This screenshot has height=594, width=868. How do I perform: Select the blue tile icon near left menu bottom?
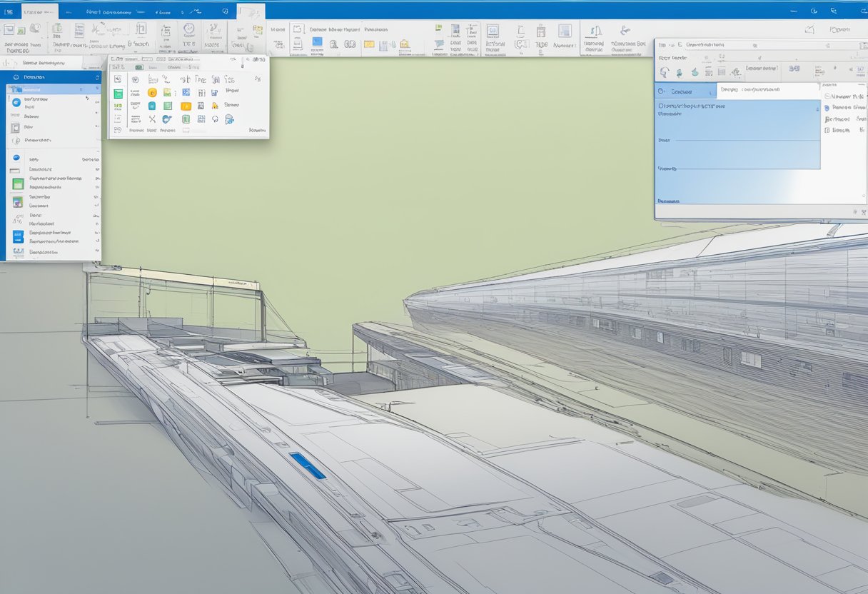[x=18, y=236]
